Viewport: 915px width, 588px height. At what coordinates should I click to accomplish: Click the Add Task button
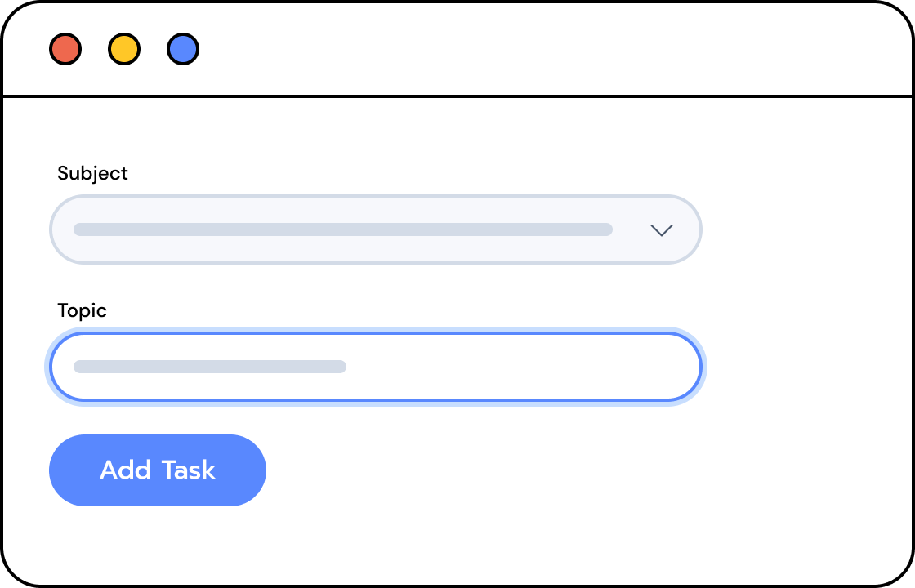pos(158,470)
